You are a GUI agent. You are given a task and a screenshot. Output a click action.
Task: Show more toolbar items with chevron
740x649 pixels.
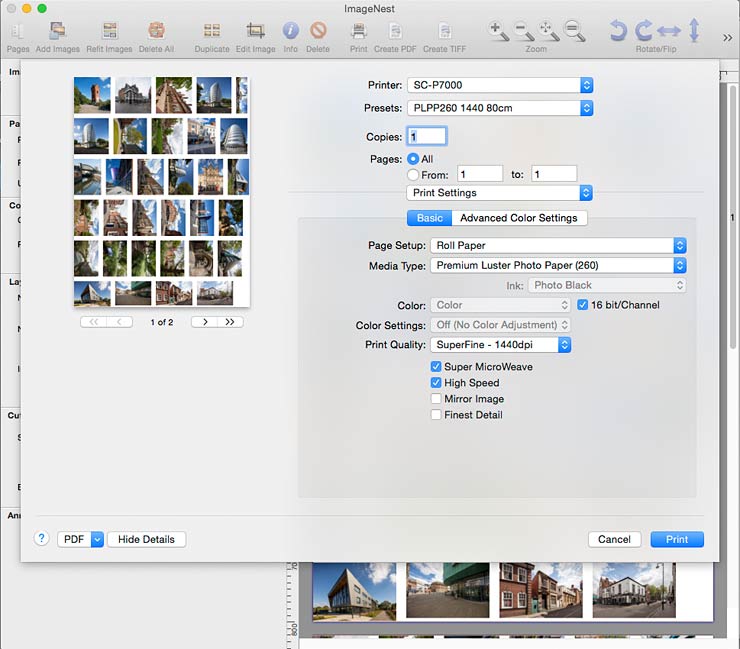[x=727, y=38]
